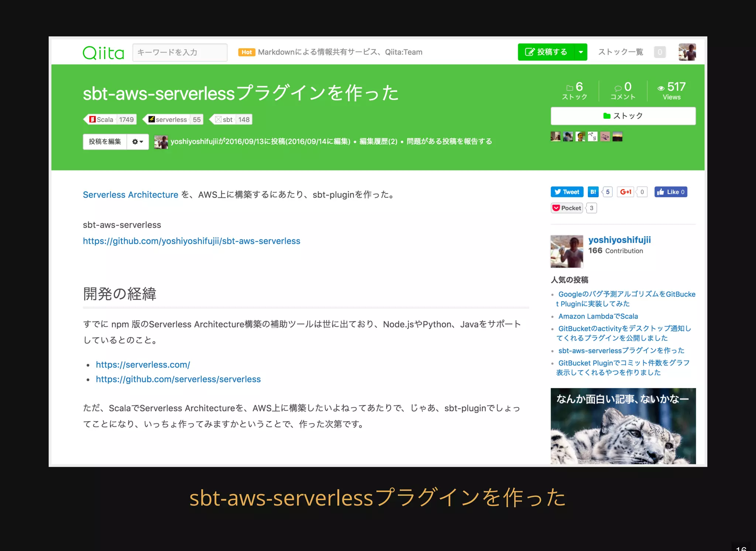Open sidebar sbt-aws-serverlessプラグインを作った link

tap(621, 350)
